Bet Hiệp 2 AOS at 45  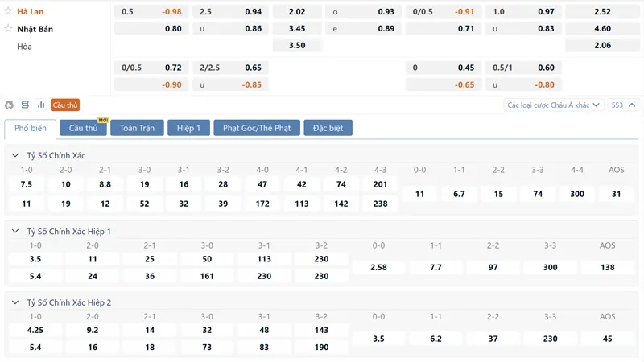pyautogui.click(x=608, y=339)
